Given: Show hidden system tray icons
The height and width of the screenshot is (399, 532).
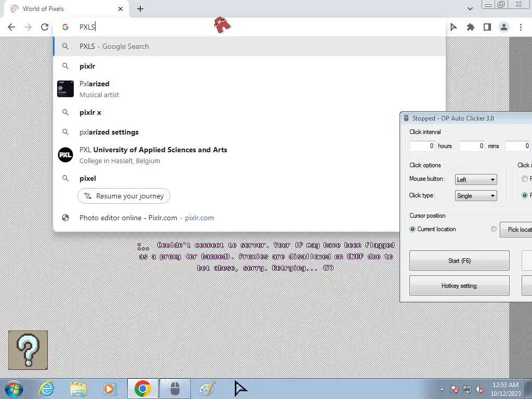Looking at the screenshot, I should pos(442,389).
